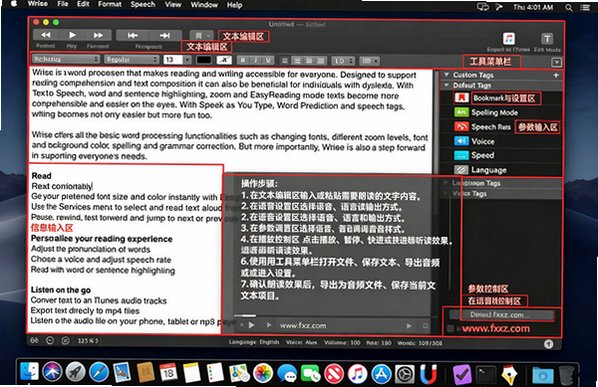Click the Listen on the go heading
This screenshot has width=598, height=387.
[61, 290]
